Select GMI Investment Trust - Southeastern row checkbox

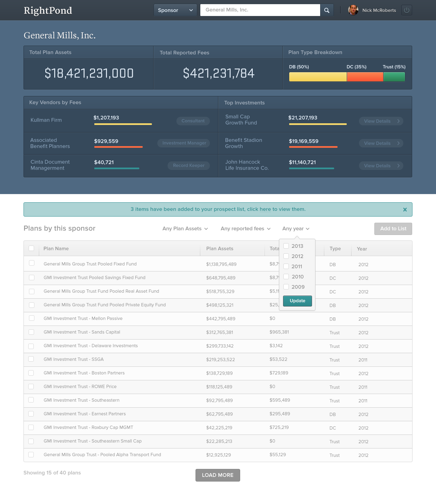click(x=31, y=400)
